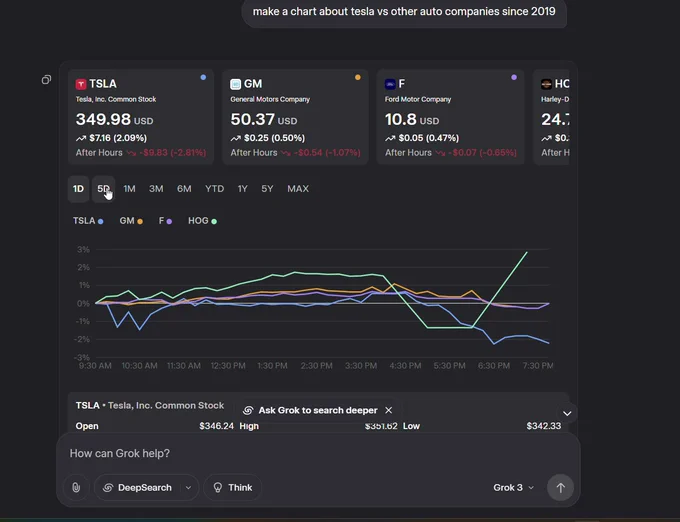This screenshot has height=522, width=680.
Task: Click the send message arrow button
Action: pyautogui.click(x=560, y=488)
